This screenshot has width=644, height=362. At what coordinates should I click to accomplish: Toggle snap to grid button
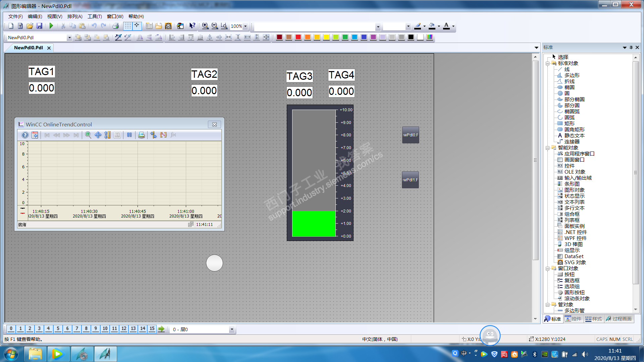coord(137,26)
